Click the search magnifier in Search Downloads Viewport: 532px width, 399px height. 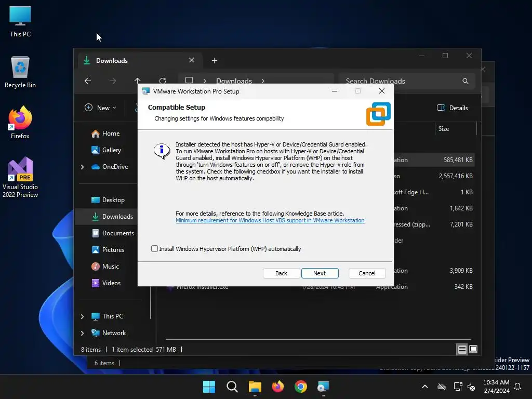[x=465, y=81]
